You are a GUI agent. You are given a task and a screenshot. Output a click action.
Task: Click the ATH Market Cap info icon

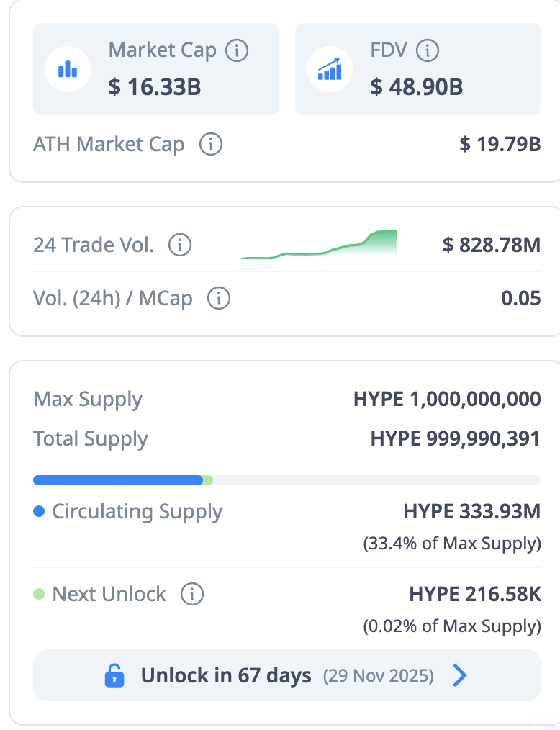pos(210,144)
